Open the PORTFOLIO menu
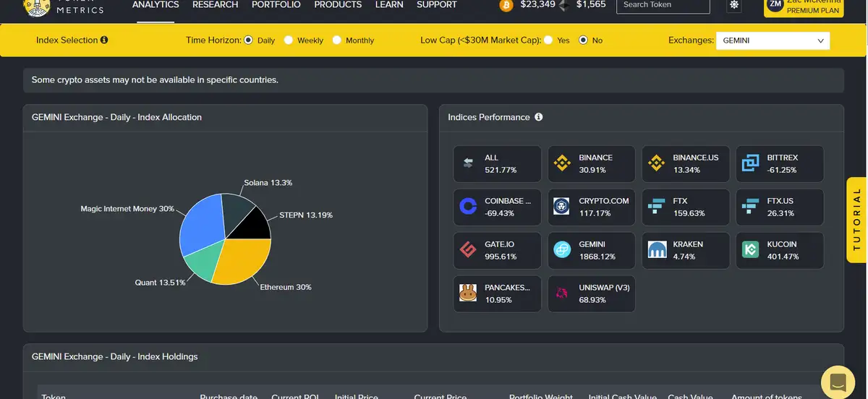The image size is (868, 399). [x=276, y=5]
